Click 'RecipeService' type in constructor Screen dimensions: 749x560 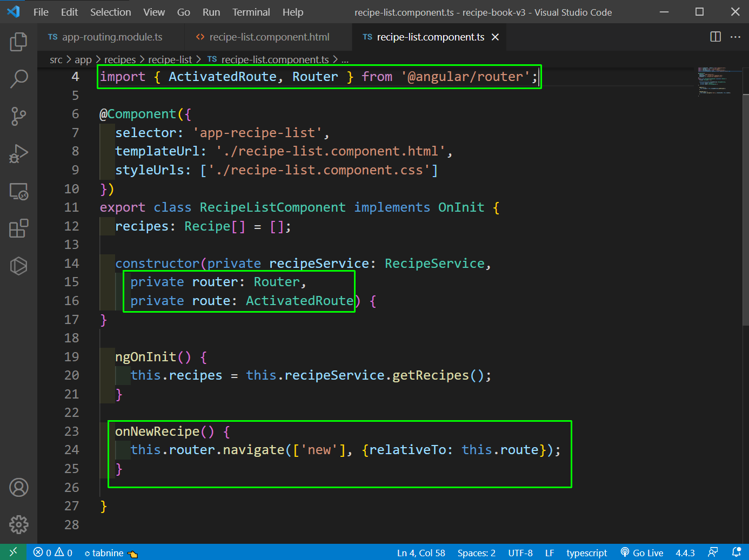coord(434,264)
